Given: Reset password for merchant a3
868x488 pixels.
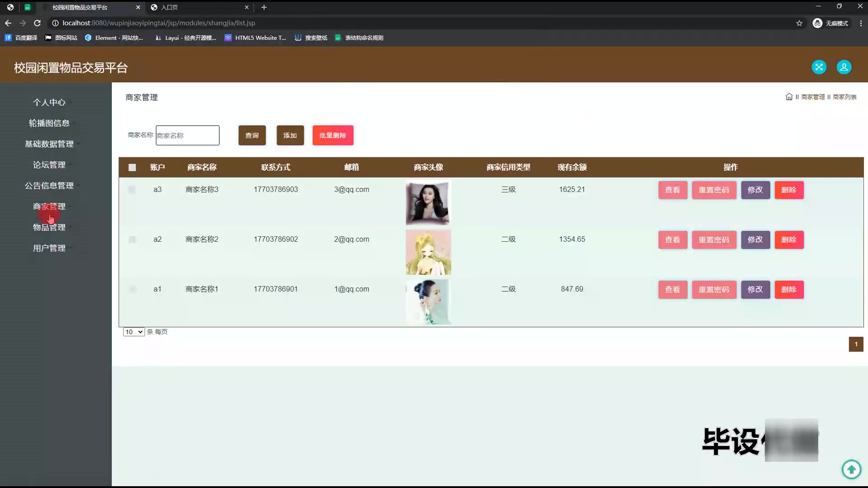Looking at the screenshot, I should 714,190.
